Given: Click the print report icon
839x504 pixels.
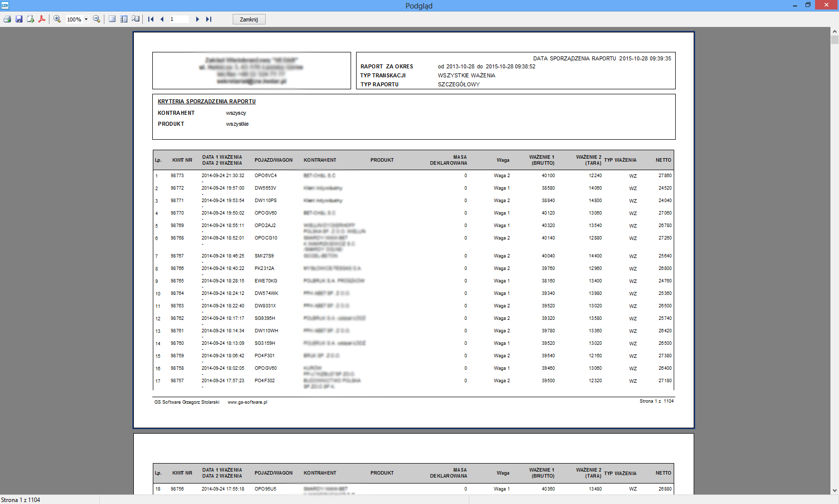Looking at the screenshot, I should pos(7,19).
